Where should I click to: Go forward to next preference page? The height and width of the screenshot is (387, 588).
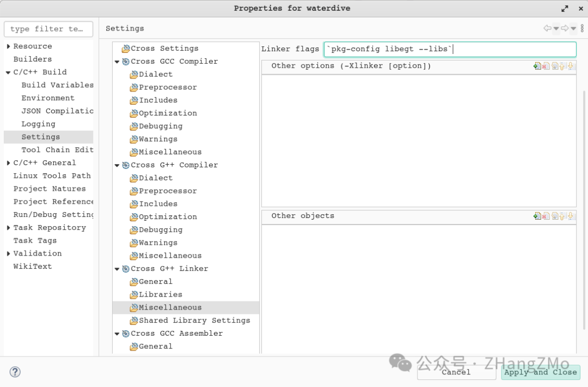tap(565, 28)
